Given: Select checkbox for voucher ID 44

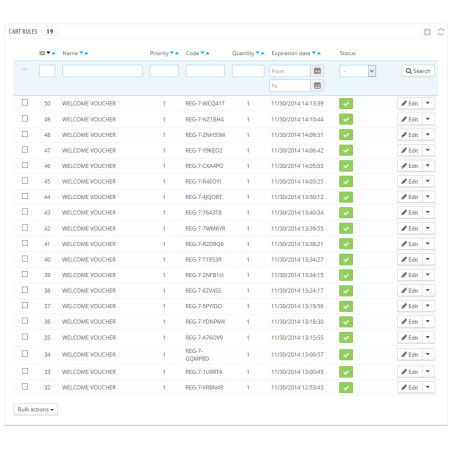Looking at the screenshot, I should [25, 196].
